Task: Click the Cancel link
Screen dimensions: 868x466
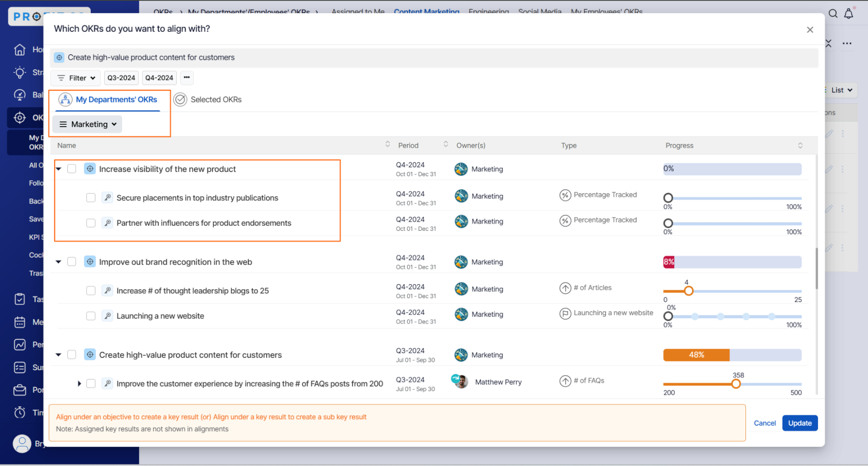Action: click(x=764, y=423)
